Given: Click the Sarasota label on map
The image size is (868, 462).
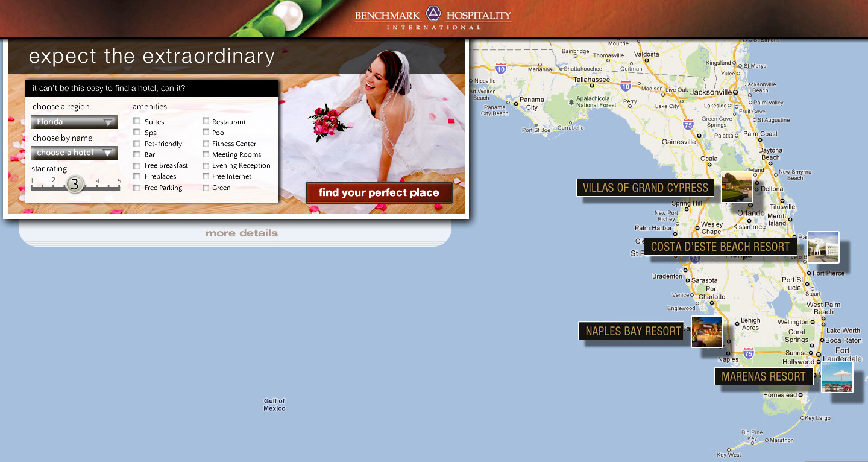Looking at the screenshot, I should click(x=705, y=280).
